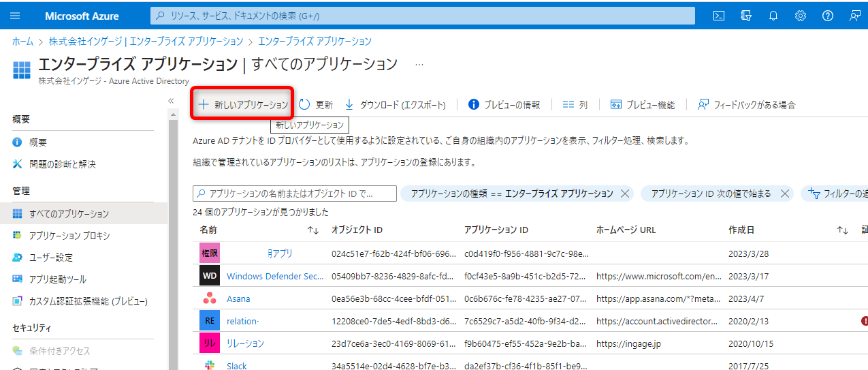Click the https://ingage.jp homepage URL cell
The image size is (868, 370).
pyautogui.click(x=628, y=343)
